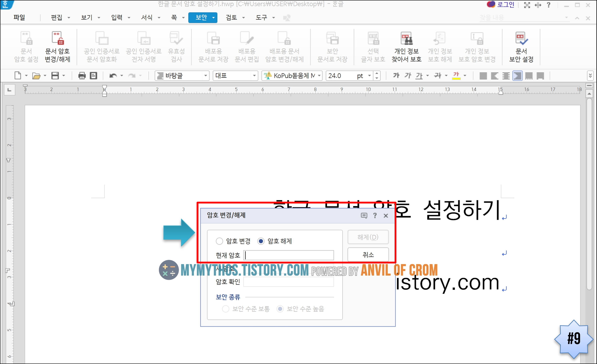Select the 암호 해제 radio button
This screenshot has width=597, height=364.
(261, 241)
